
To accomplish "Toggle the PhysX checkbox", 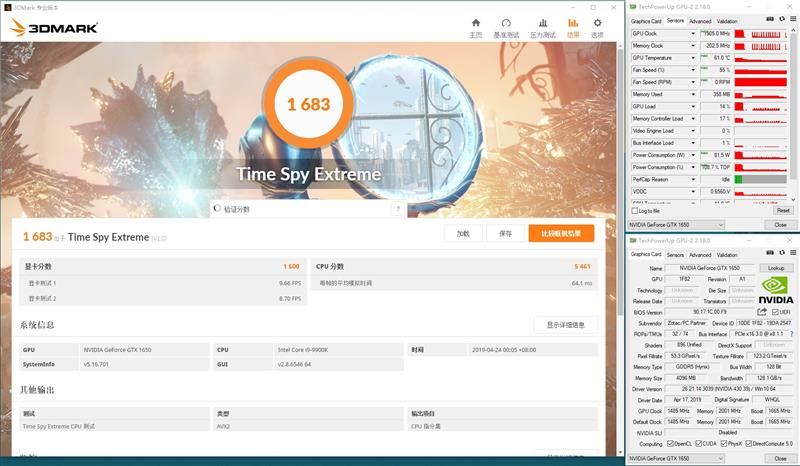I will click(723, 444).
